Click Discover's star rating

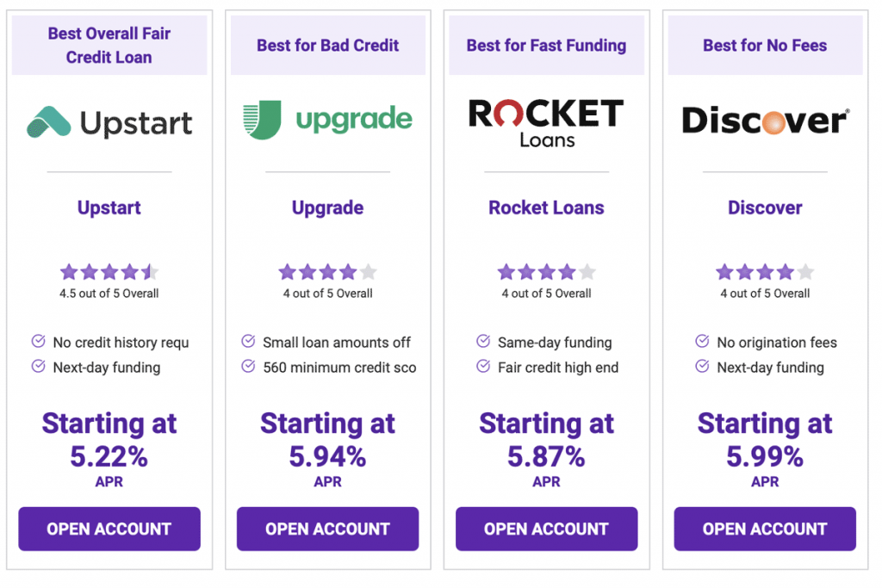[765, 272]
